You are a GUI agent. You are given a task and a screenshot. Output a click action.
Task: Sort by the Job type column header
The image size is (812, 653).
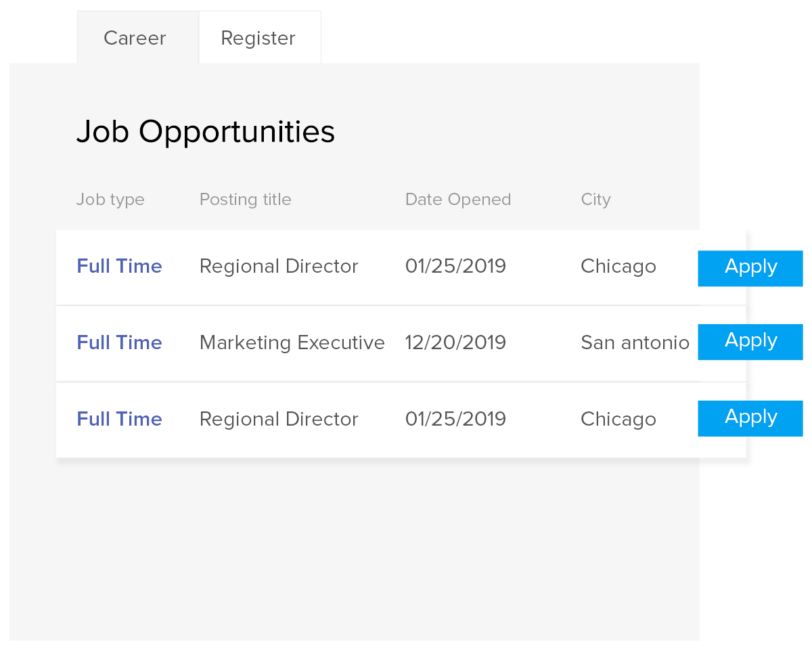click(110, 200)
